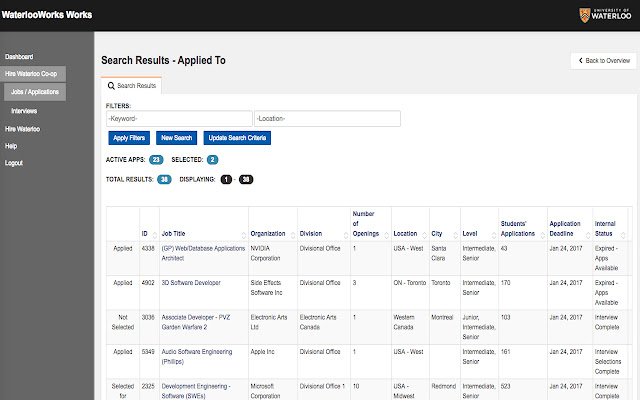Sort by Organization column arrows

click(293, 235)
